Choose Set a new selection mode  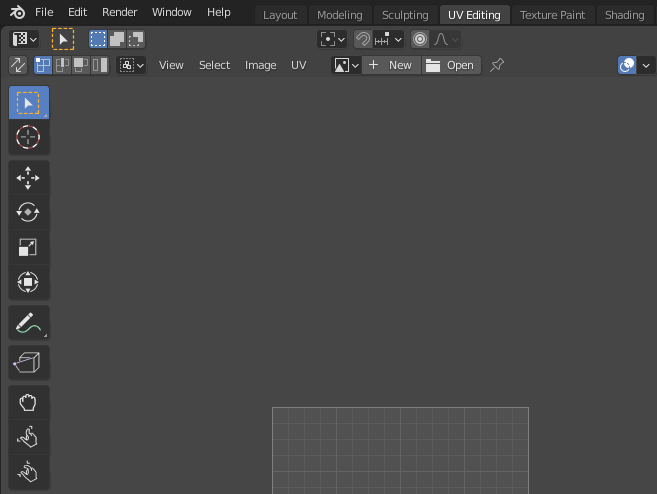pyautogui.click(x=98, y=39)
